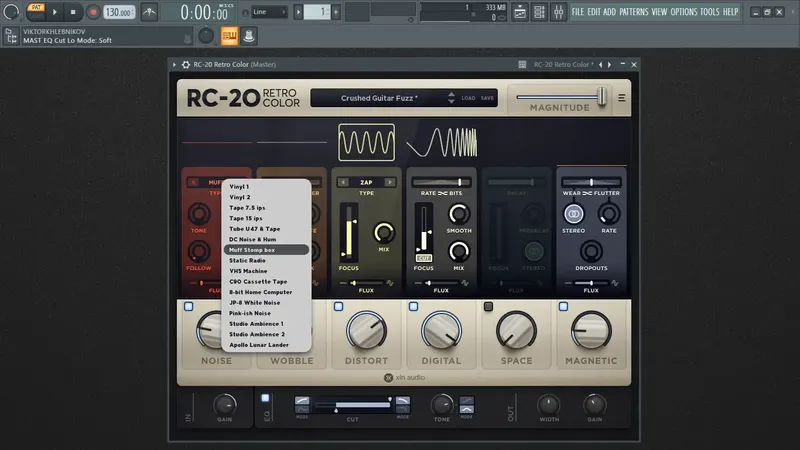Open the VIEW menu
This screenshot has width=800, height=450.
[x=659, y=12]
